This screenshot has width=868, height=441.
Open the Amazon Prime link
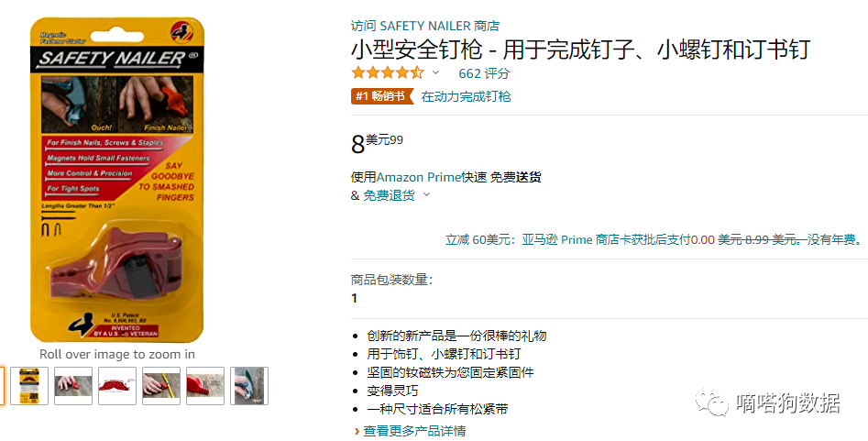click(419, 177)
